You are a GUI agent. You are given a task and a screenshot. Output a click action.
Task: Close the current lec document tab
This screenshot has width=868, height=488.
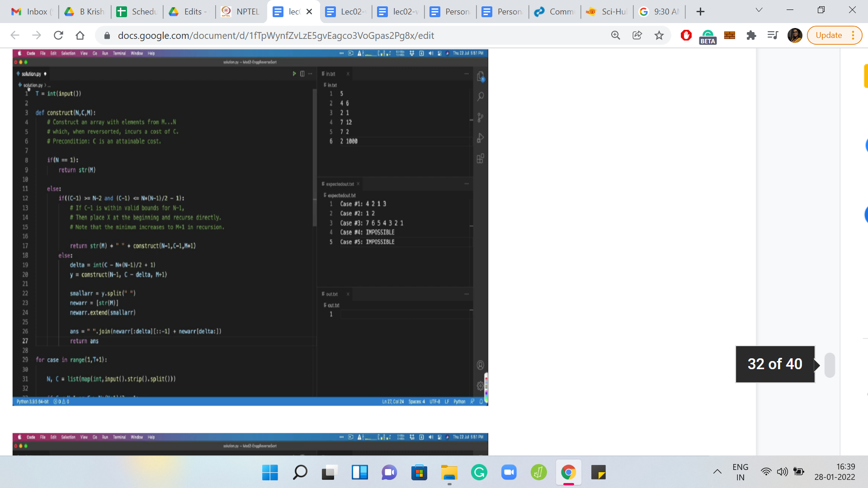click(x=309, y=12)
